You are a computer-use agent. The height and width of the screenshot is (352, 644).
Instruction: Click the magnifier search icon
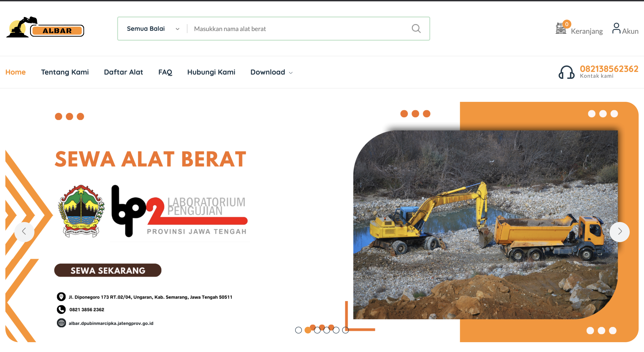(x=416, y=29)
